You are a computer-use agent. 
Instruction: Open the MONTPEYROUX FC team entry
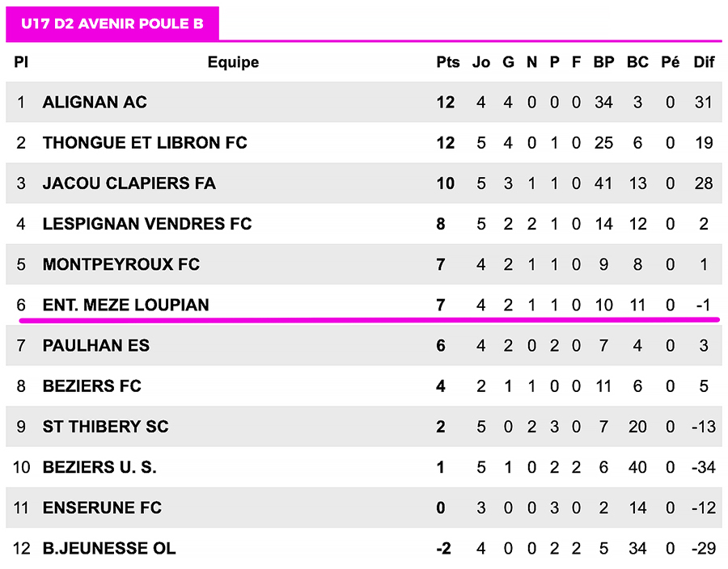(121, 264)
